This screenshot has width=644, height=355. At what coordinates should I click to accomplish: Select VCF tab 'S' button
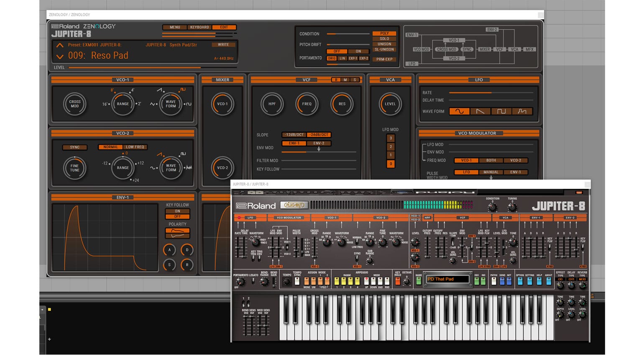[355, 80]
